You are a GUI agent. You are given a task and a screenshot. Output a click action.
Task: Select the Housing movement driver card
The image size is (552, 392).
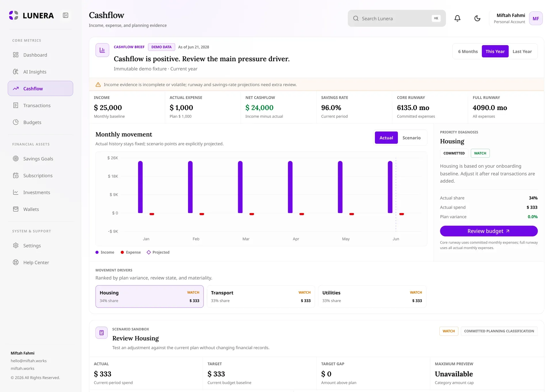[x=149, y=296]
